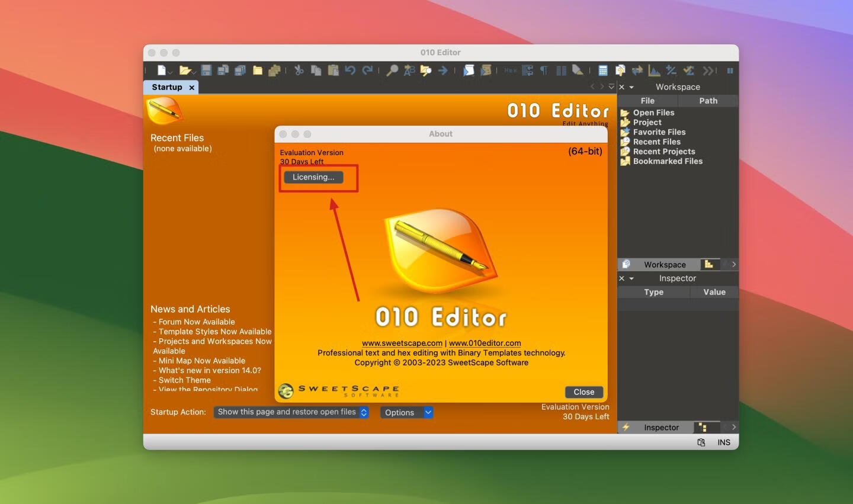Open the Inspector panel title dropdown arrow
The image size is (853, 504).
pos(631,279)
